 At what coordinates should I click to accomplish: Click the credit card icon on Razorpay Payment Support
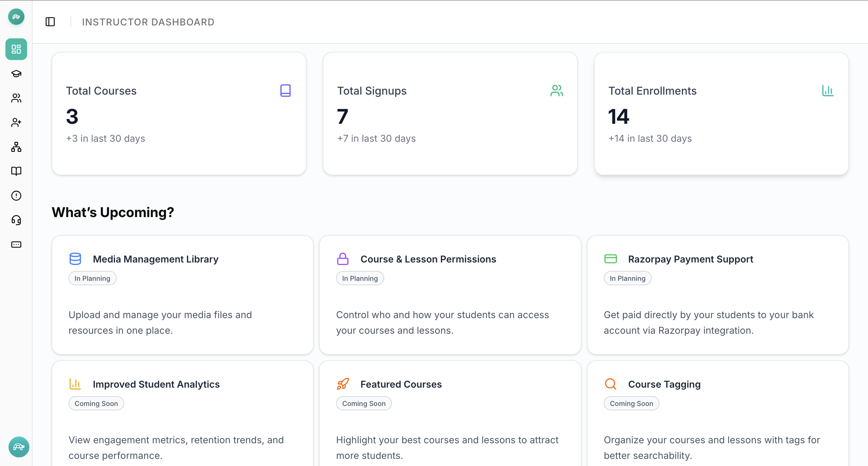(610, 259)
